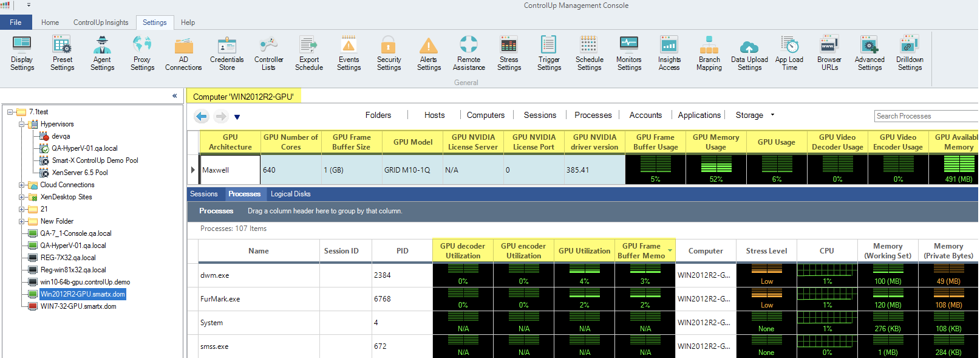The image size is (980, 358).
Task: Open Schedule Settings
Action: click(589, 53)
